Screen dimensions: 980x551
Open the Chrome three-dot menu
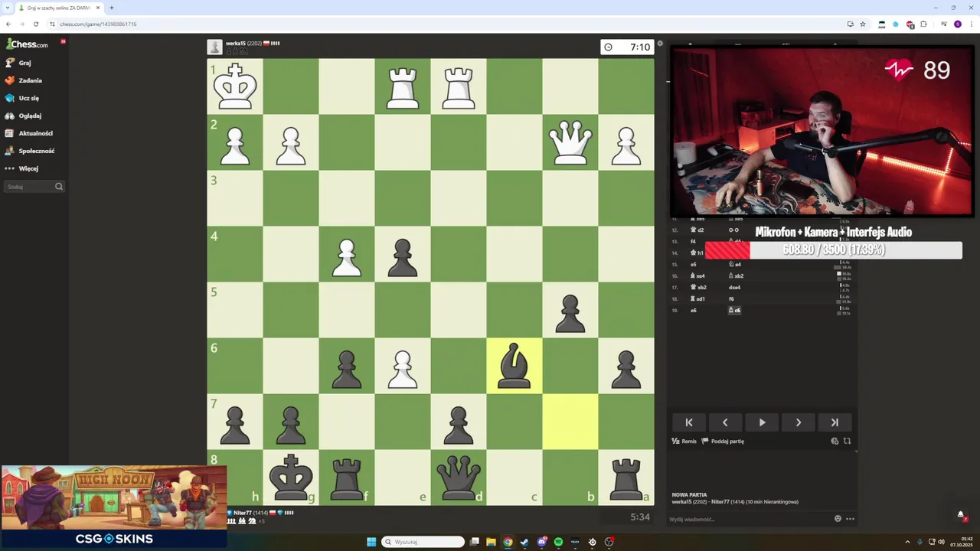pyautogui.click(x=971, y=24)
